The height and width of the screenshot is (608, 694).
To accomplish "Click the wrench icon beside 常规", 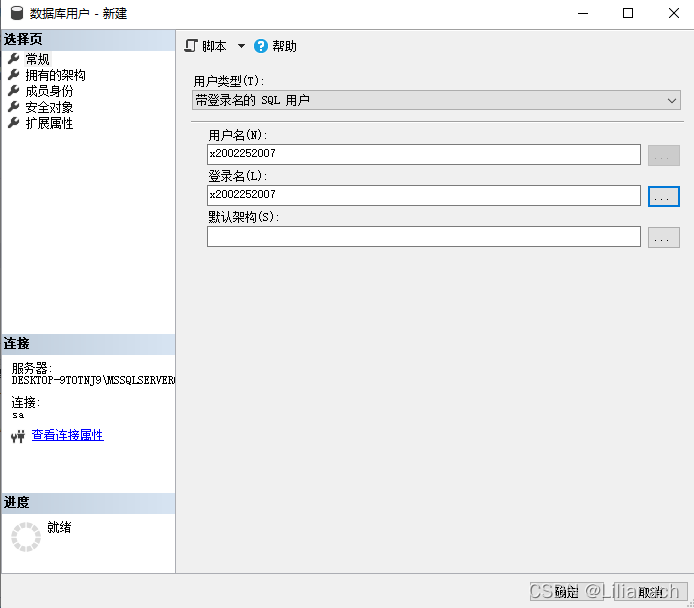I will pyautogui.click(x=14, y=58).
